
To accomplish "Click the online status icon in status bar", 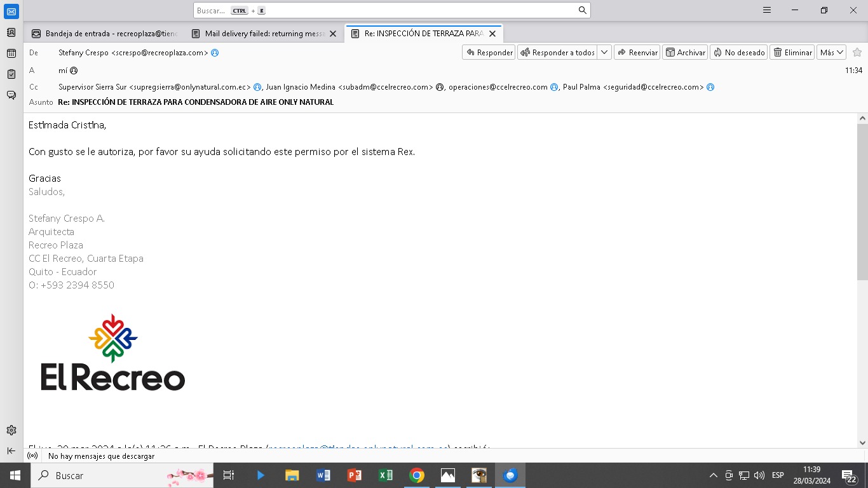I will pos(32,456).
